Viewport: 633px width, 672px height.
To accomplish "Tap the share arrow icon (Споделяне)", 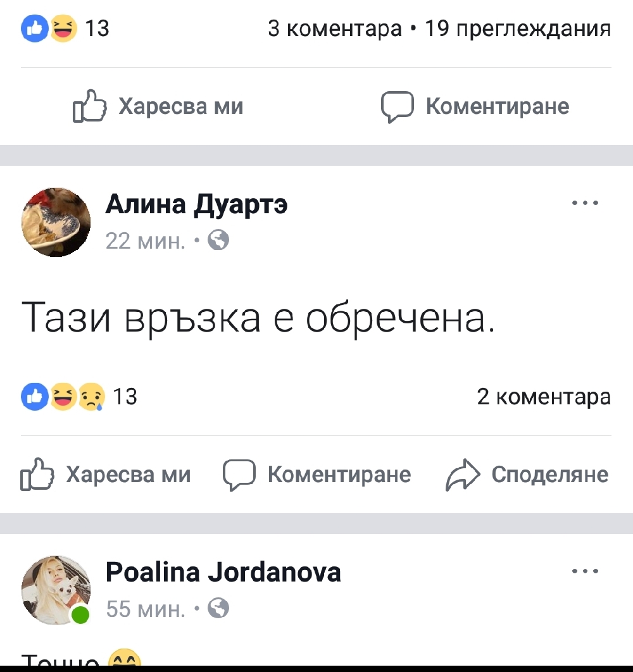I will (x=463, y=475).
